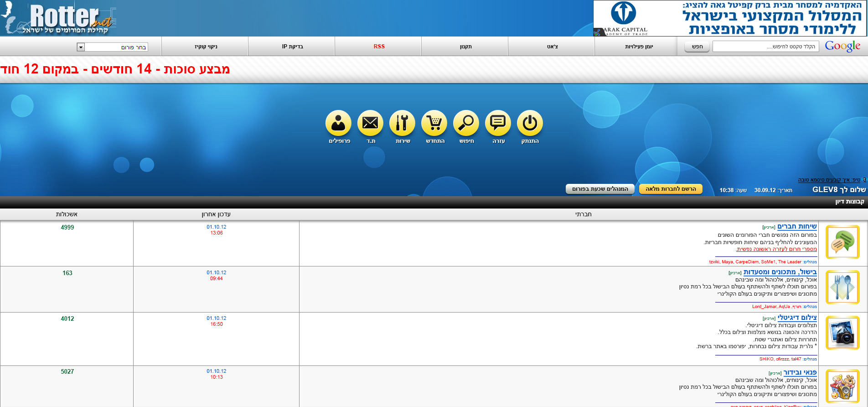Open private messages envelope icon
The width and height of the screenshot is (868, 407).
pos(370,123)
